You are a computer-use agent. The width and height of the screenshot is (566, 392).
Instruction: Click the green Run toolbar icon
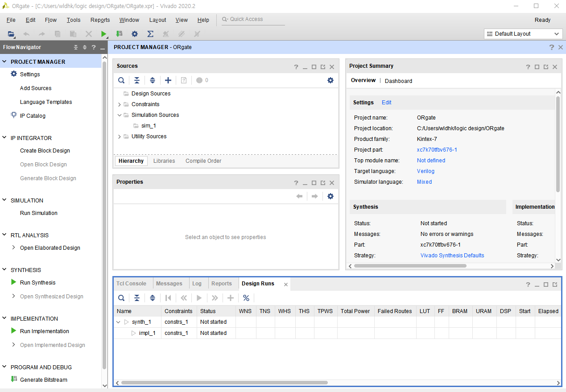(103, 34)
